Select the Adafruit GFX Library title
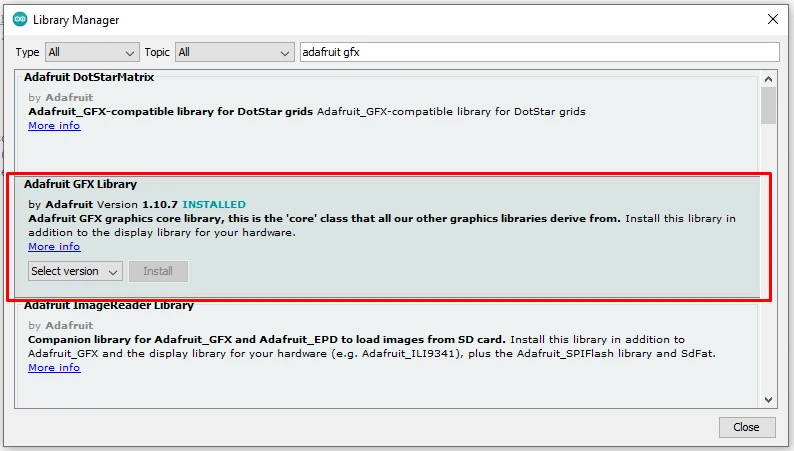 pyautogui.click(x=81, y=184)
